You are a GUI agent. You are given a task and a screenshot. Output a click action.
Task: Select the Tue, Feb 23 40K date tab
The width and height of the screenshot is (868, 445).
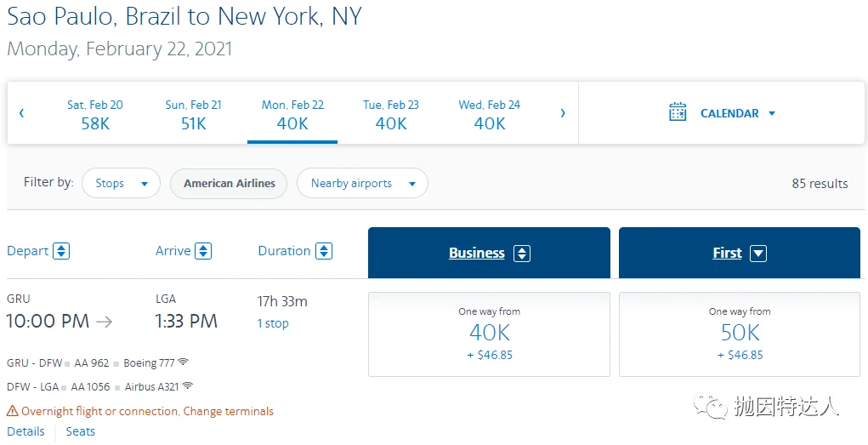coord(391,114)
